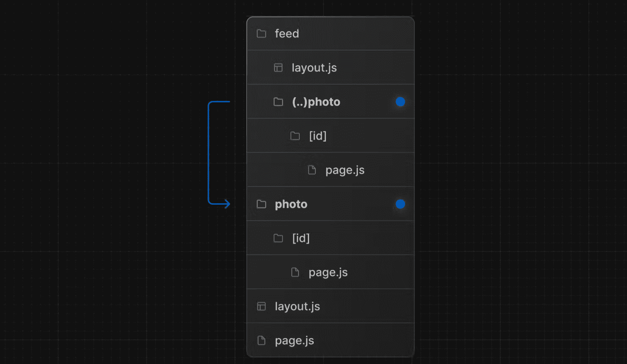Screen dimensions: 627x364
Task: Expand the feed folder label
Action: (x=287, y=34)
